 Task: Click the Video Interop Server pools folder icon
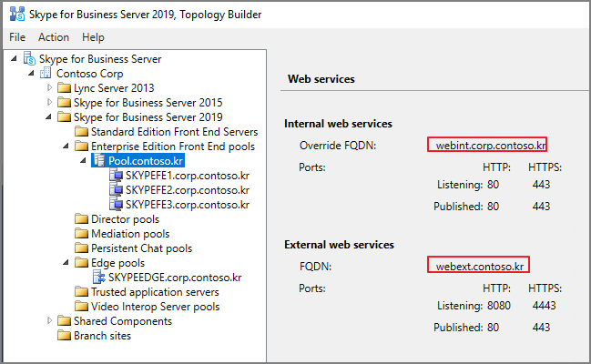pos(81,307)
